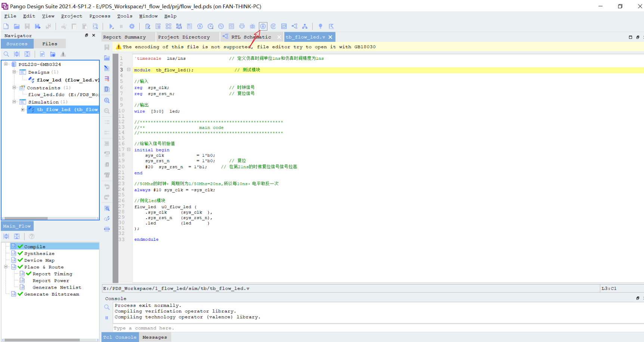
Task: Click the print icon in the editor sidebar
Action: (x=107, y=229)
